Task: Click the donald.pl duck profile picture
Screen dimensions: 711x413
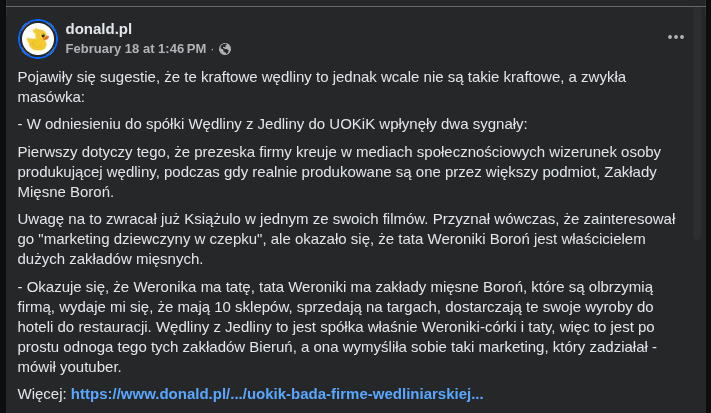Action: 39,38
